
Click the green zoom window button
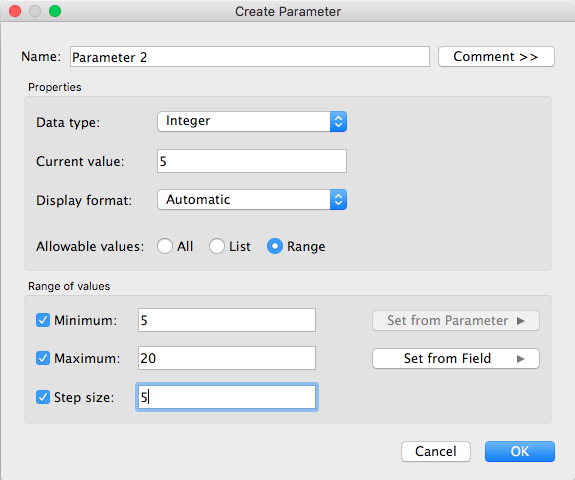(x=55, y=11)
